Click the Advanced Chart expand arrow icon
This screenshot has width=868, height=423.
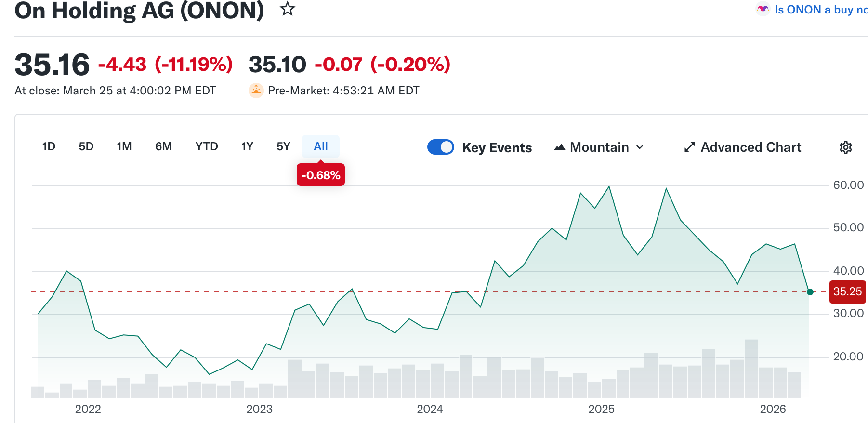point(690,147)
